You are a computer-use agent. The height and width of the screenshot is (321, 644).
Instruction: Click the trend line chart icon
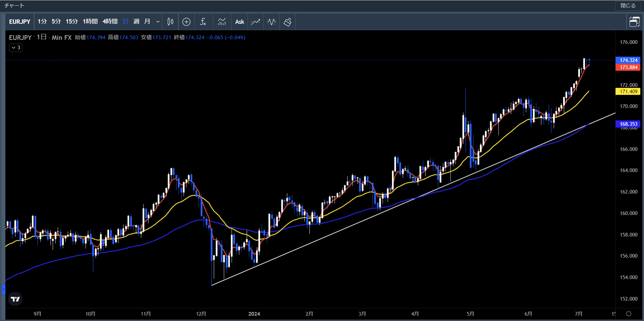(256, 22)
